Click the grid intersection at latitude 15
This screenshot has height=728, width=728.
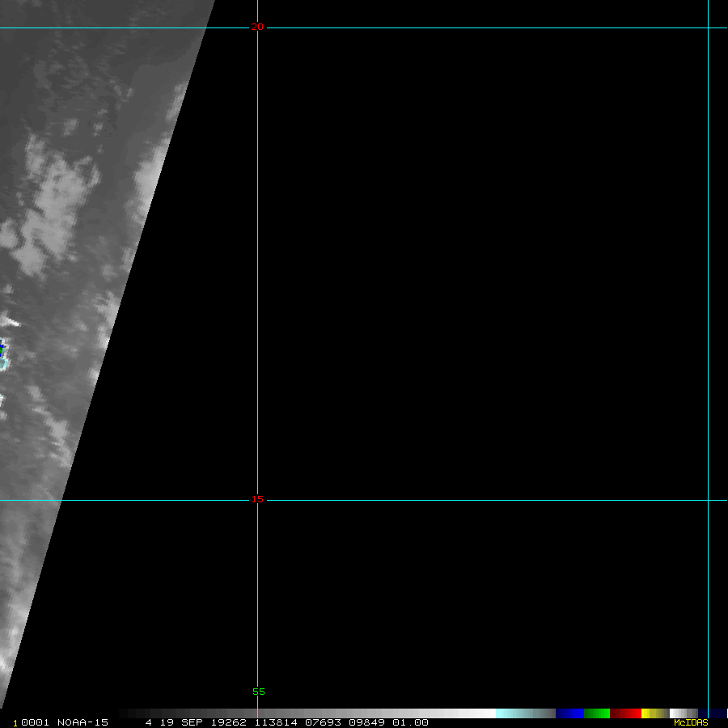click(x=257, y=500)
